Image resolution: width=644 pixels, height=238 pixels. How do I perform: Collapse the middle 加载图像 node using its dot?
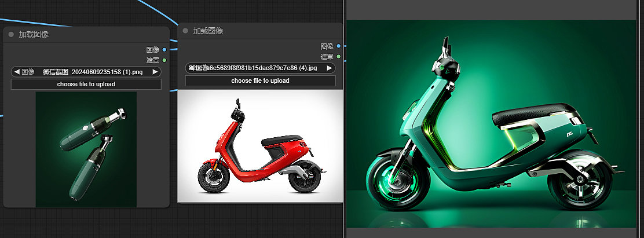coord(185,31)
